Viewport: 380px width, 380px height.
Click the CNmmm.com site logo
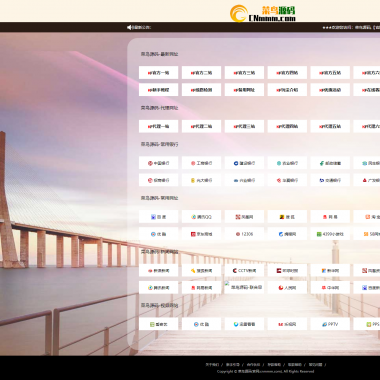pos(263,13)
